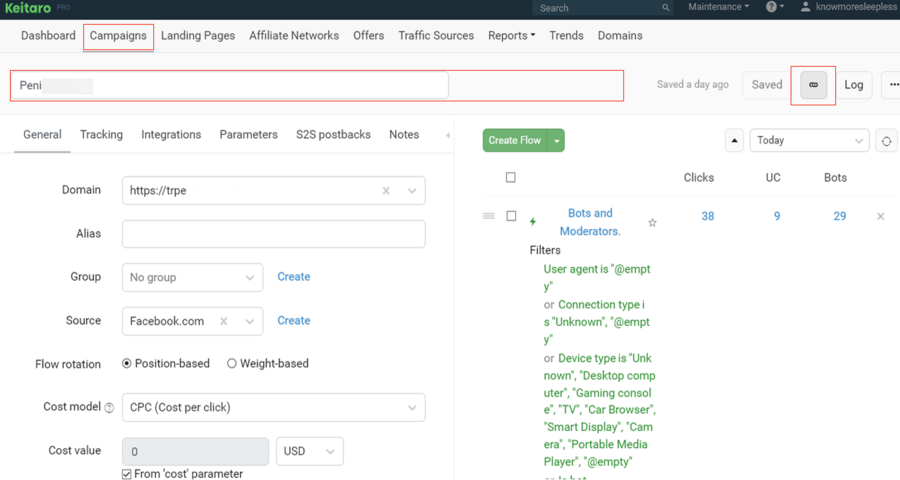Image resolution: width=900 pixels, height=480 pixels.
Task: Click the green lightning icon of flow
Action: (x=533, y=222)
